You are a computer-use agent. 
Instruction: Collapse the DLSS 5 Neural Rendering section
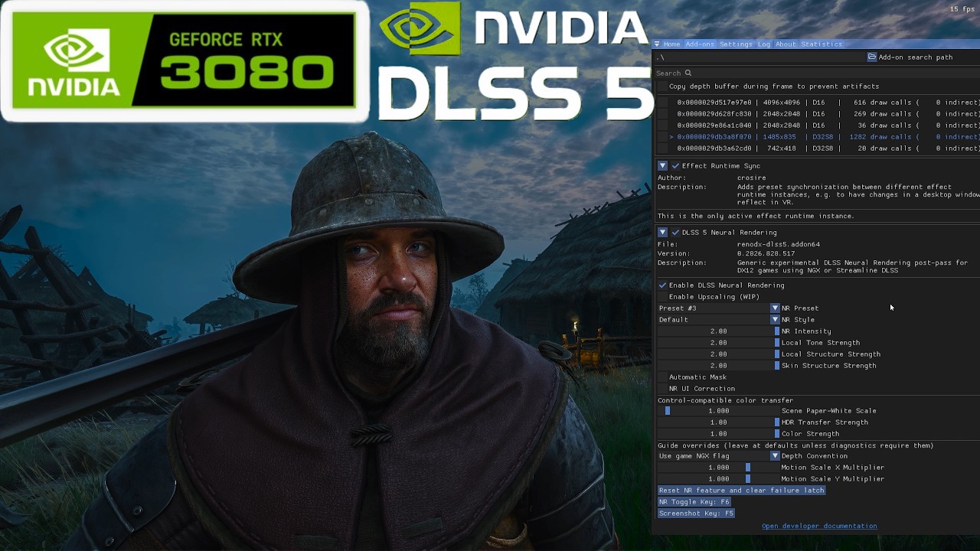663,233
